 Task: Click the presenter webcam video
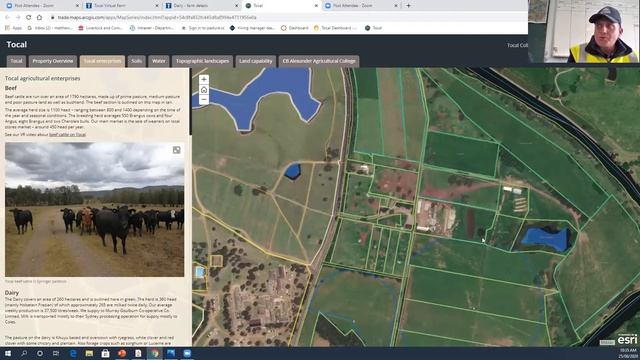(584, 31)
